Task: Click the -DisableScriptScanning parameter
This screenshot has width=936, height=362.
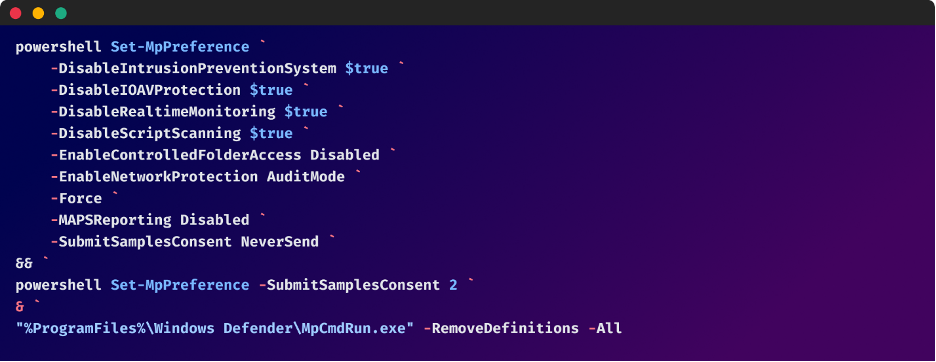Action: (146, 133)
